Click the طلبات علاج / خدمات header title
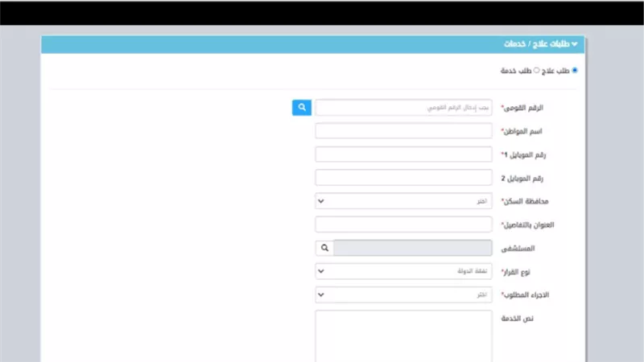Viewport: 644px width, 362px height. click(x=536, y=44)
